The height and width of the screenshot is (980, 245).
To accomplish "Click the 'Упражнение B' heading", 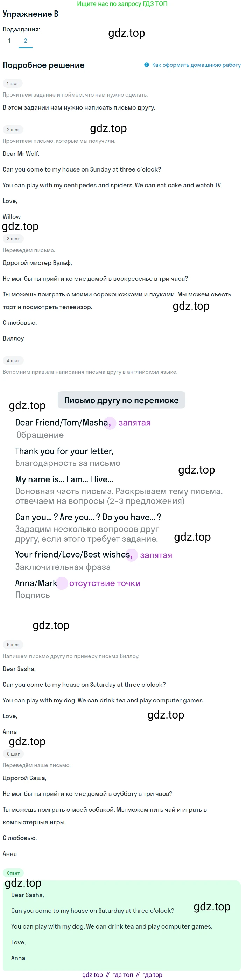I will 30,14.
